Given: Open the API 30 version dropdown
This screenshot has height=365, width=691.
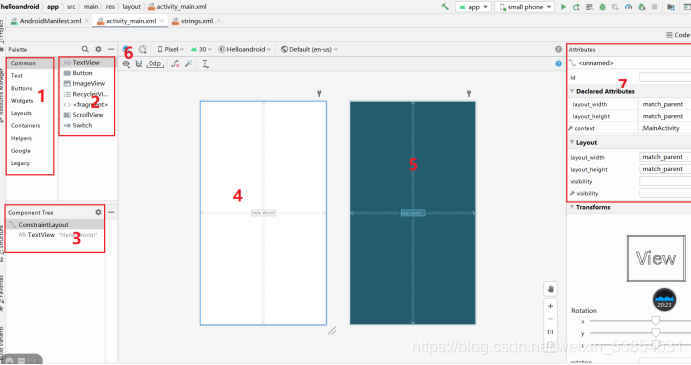Looking at the screenshot, I should click(201, 49).
